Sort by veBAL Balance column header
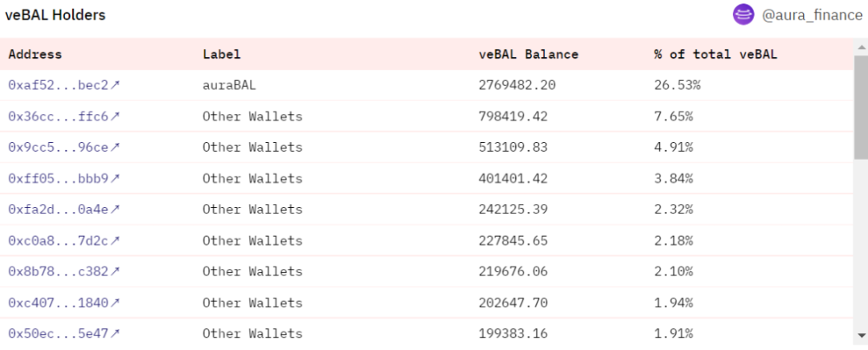The image size is (868, 350). pos(528,55)
